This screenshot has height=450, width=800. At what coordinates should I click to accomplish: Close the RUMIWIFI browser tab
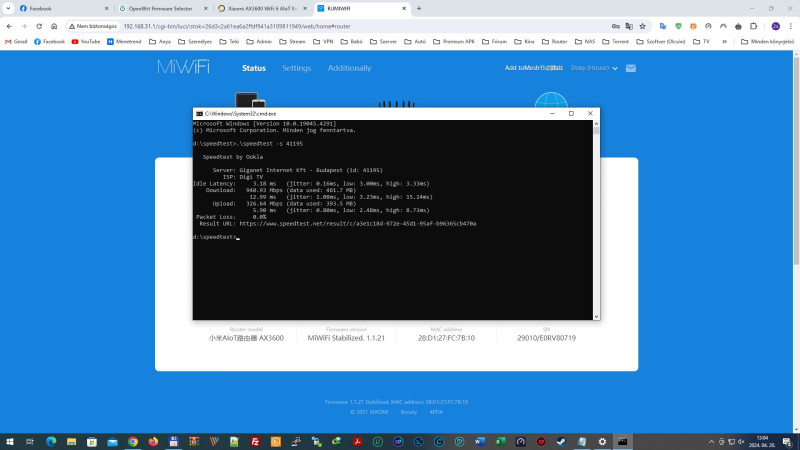click(x=404, y=8)
